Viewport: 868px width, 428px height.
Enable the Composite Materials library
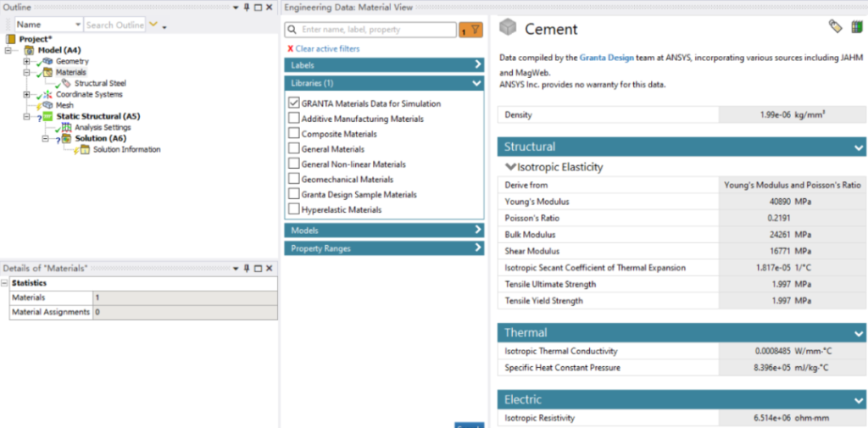click(294, 134)
